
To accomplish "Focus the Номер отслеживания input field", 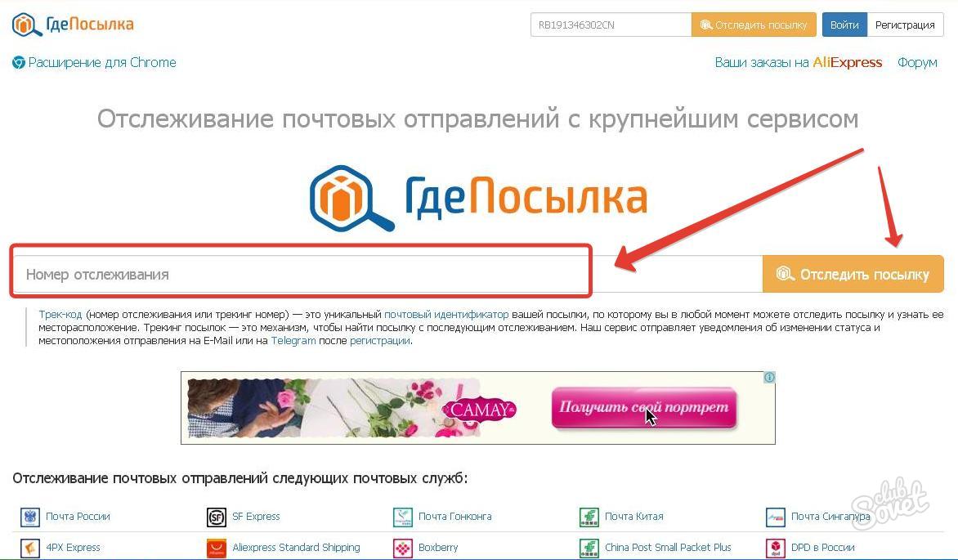I will point(387,274).
